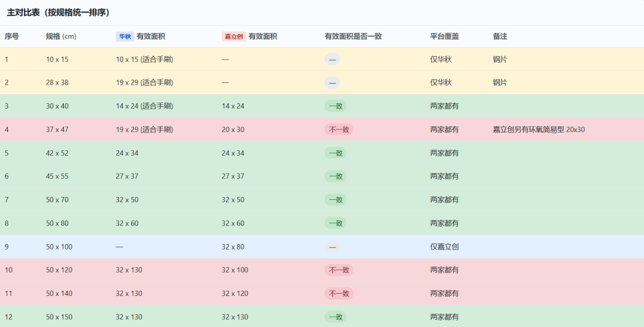Click spec cell 30 x 40
Screen dimensions: 644x327
57,106
